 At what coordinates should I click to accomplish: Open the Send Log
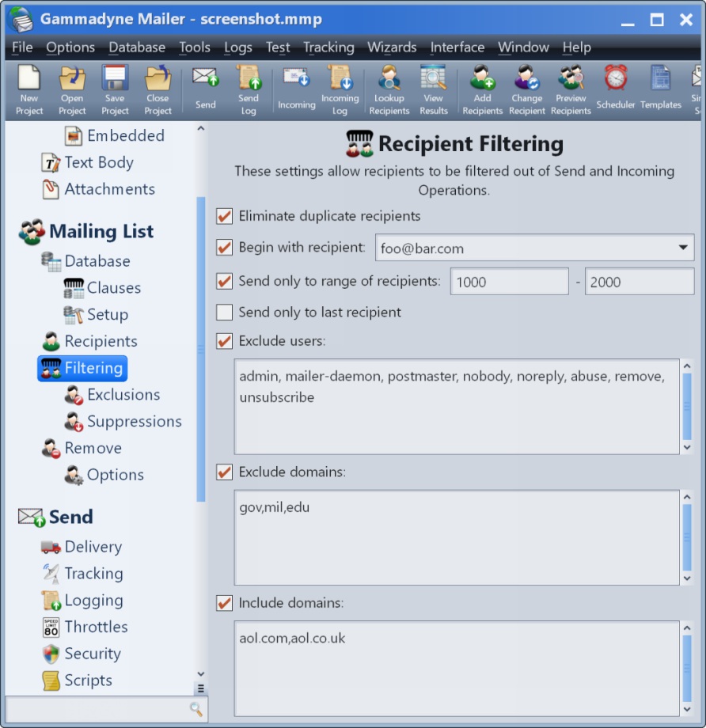tap(249, 90)
